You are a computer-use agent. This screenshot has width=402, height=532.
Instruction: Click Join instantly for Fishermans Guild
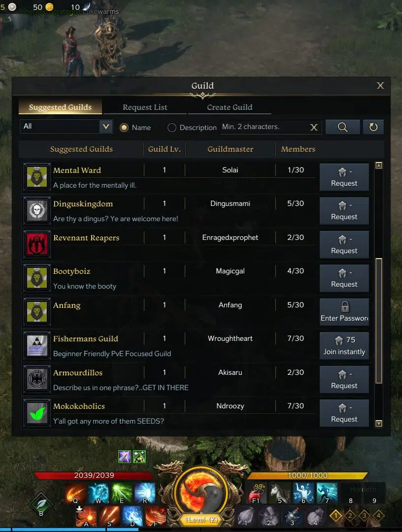click(344, 346)
